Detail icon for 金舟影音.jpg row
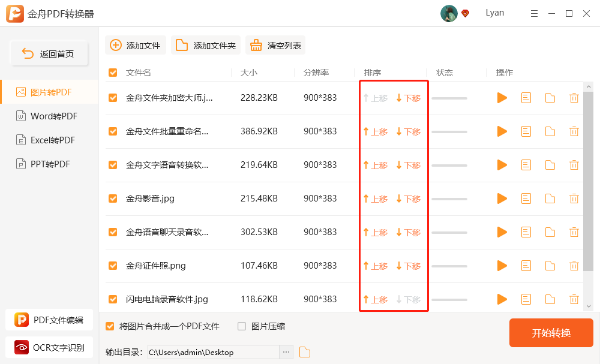Screen dimensions: 600x364 [x=526, y=198]
